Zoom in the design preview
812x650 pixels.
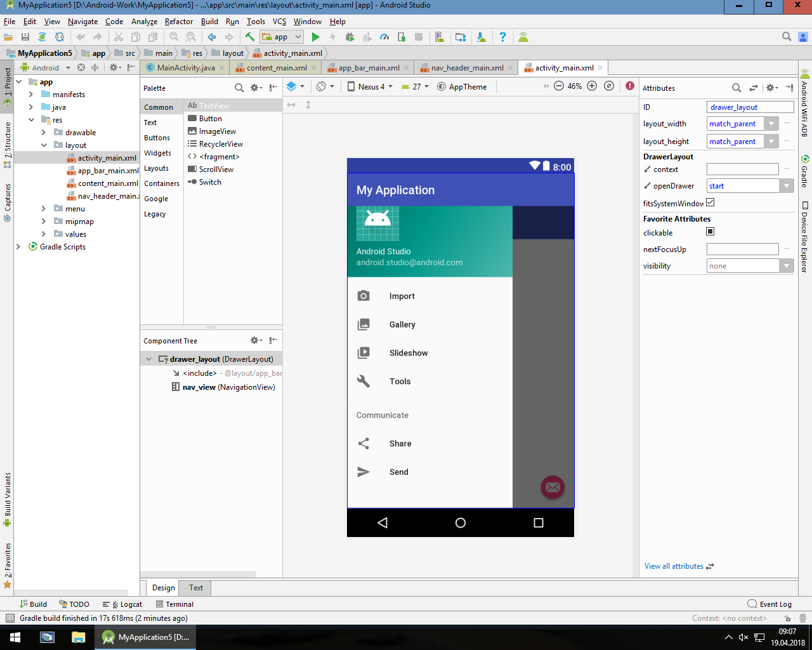coord(592,86)
